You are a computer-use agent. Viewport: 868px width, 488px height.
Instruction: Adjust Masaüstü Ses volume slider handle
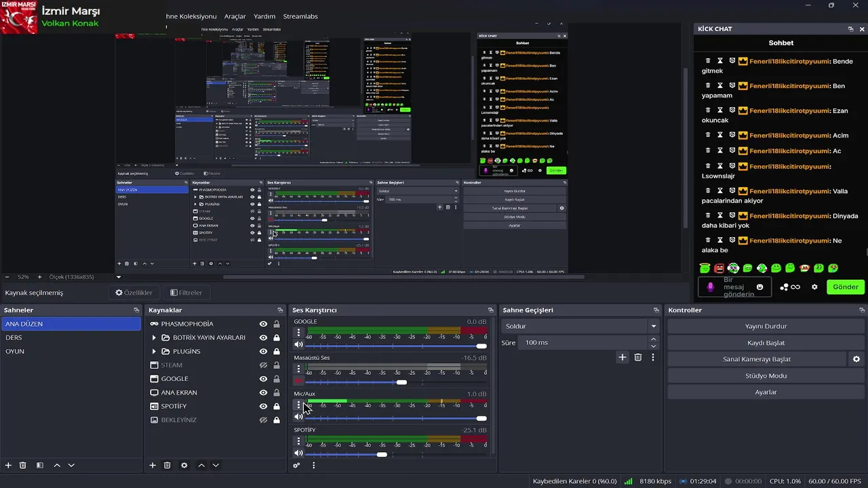coord(401,382)
